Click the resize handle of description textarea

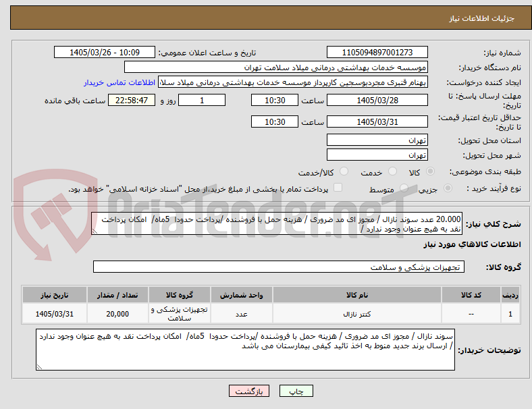(x=95, y=231)
